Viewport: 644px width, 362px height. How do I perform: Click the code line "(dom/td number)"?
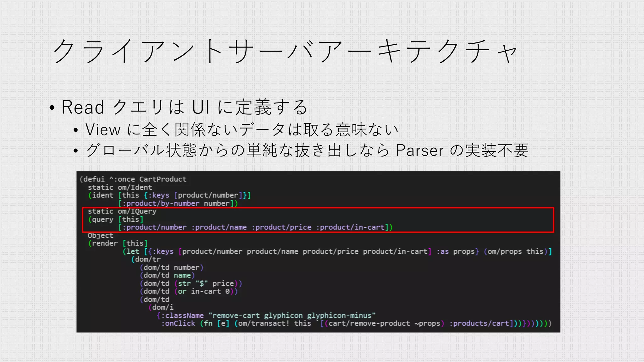click(172, 267)
